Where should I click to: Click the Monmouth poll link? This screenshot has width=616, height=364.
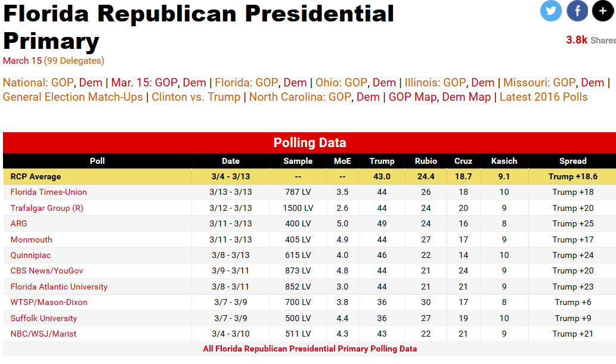[x=31, y=239]
